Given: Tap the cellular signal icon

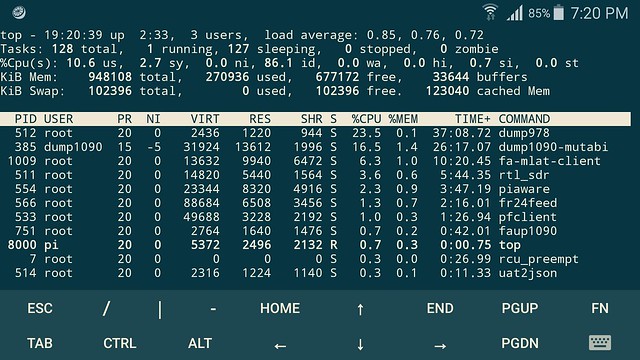Looking at the screenshot, I should [515, 13].
